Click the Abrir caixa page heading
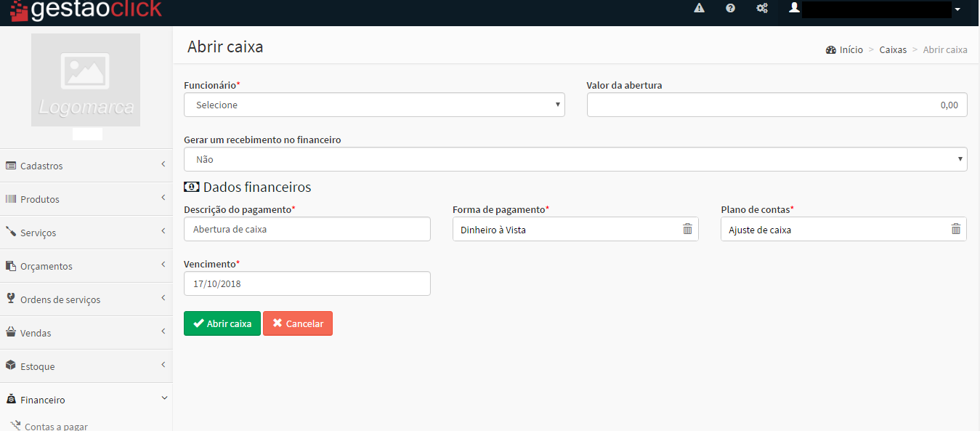Screen dimensions: 980x431 (x=225, y=47)
